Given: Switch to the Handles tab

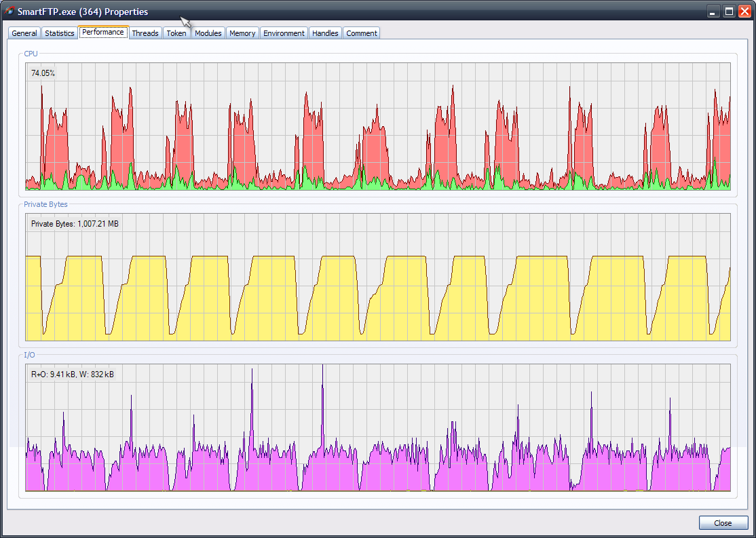Looking at the screenshot, I should tap(326, 33).
